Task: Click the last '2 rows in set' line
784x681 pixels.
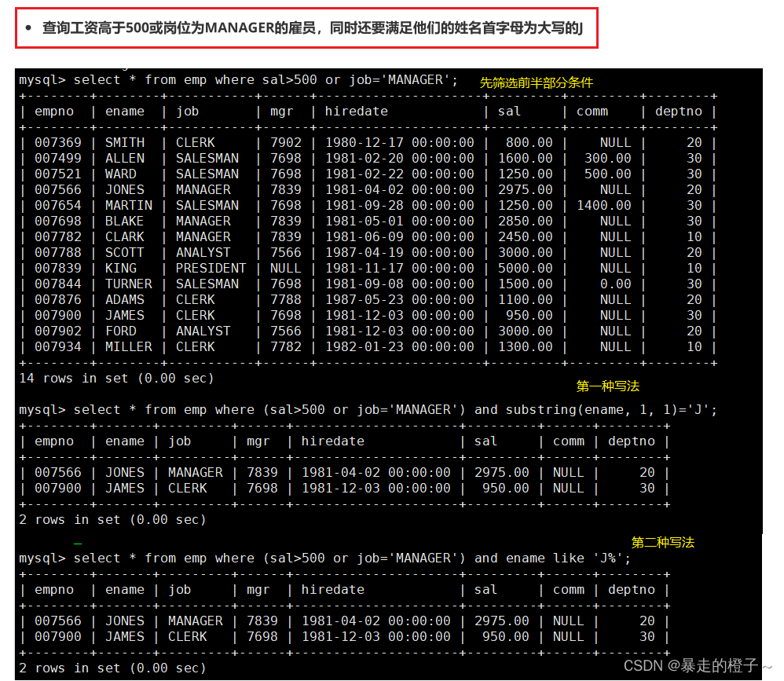Action: point(112,668)
